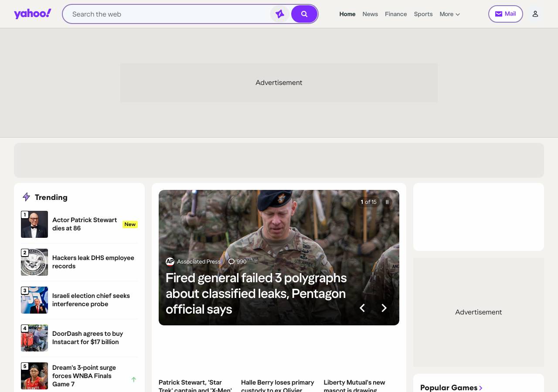Viewport: 558px width, 392px height.
Task: Click the Yahoo logo
Action: click(x=33, y=14)
